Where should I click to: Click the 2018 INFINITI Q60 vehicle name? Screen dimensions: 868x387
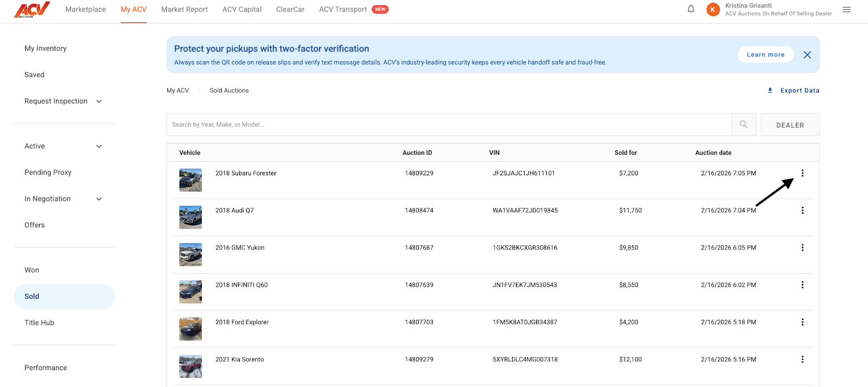[241, 285]
